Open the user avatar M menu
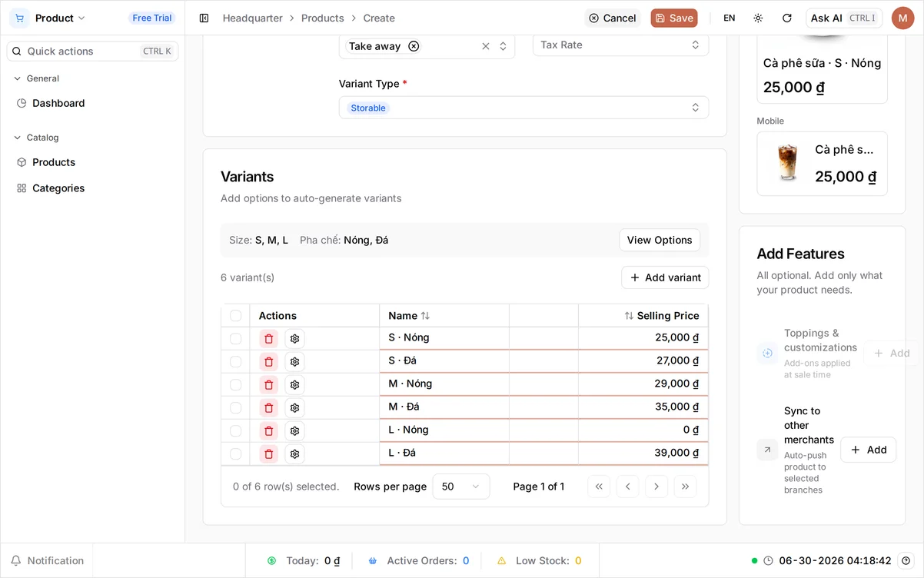Viewport: 924px width, 578px height. coord(902,18)
